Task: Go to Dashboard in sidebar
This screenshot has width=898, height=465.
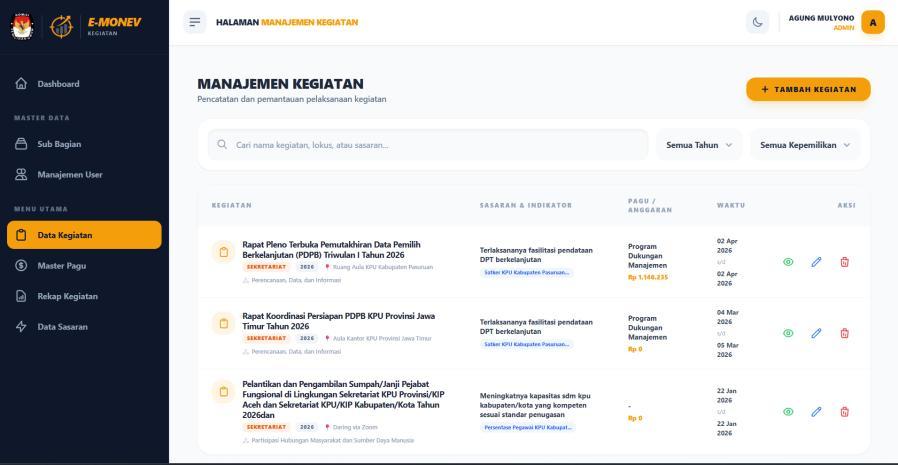Action: 58,83
